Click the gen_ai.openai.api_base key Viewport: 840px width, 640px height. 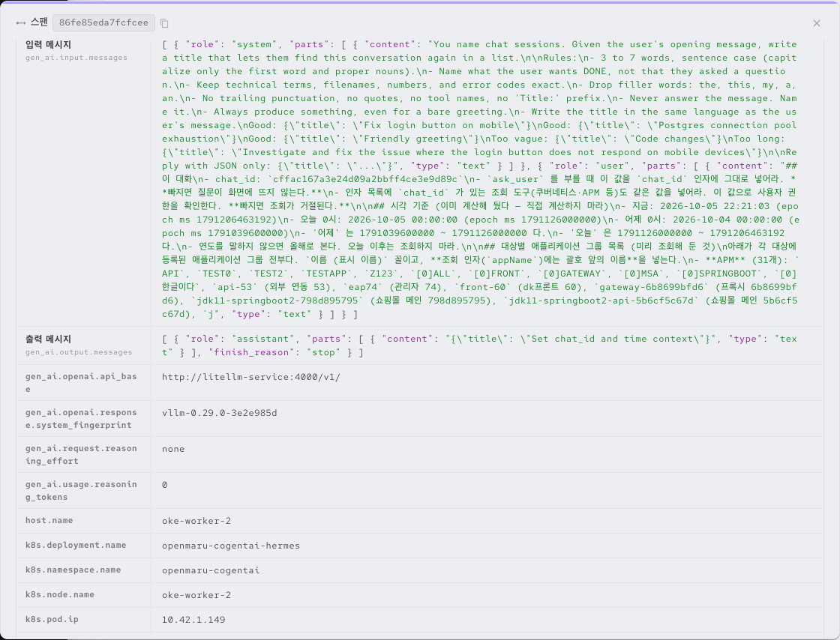pos(81,383)
